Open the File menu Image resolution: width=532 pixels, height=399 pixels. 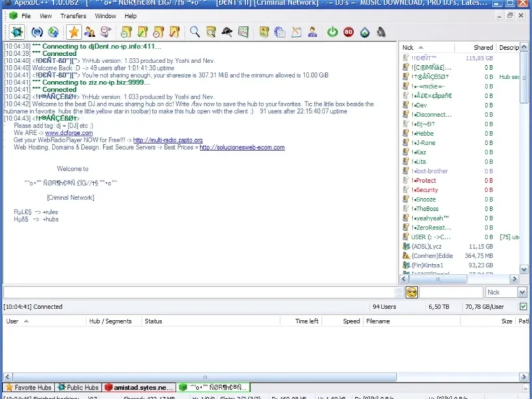(26, 16)
